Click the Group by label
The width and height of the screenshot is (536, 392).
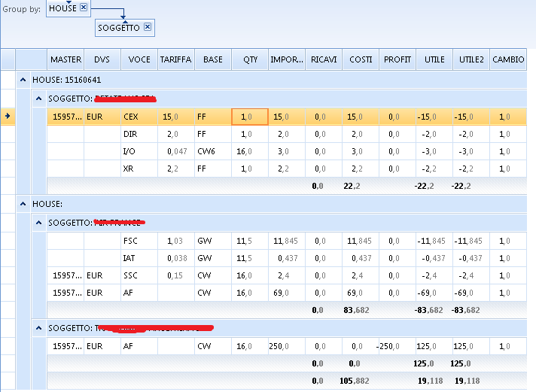point(22,9)
